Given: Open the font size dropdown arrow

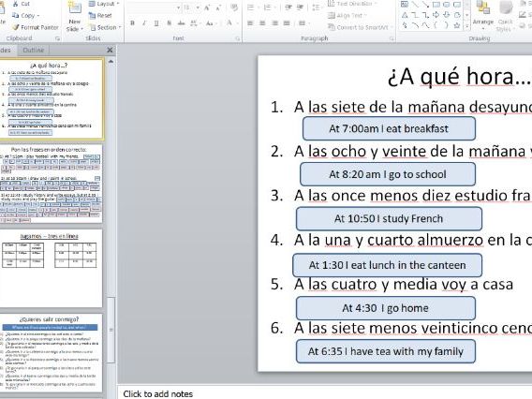Looking at the screenshot, I should tap(197, 7).
